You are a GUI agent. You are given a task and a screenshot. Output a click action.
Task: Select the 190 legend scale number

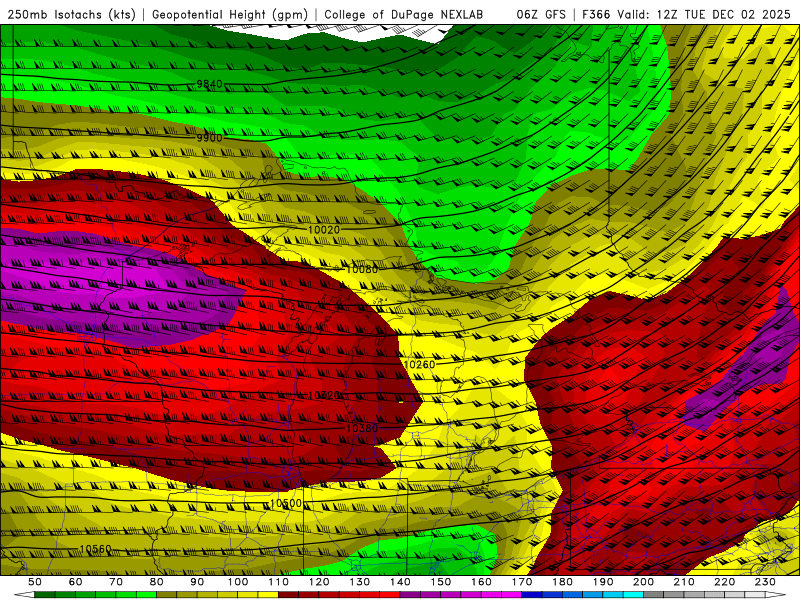pyautogui.click(x=603, y=582)
